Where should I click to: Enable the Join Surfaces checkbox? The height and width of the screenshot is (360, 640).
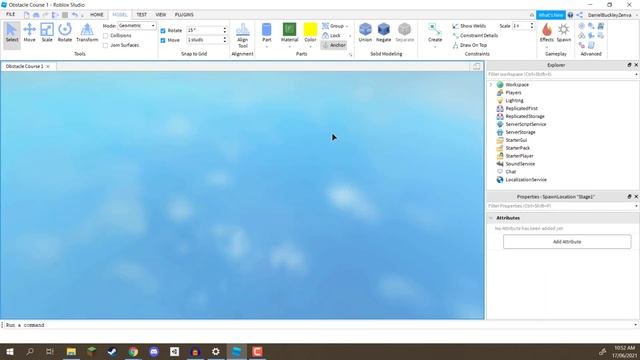106,45
